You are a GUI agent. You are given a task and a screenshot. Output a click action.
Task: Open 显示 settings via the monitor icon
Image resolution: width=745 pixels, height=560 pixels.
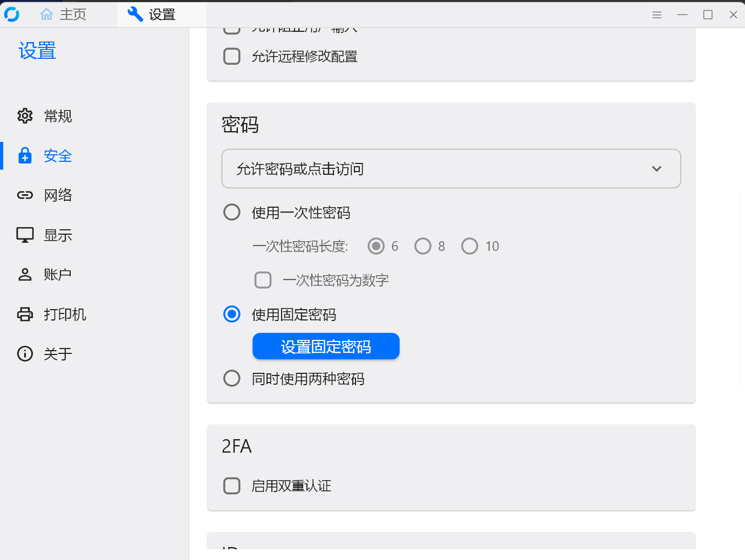point(25,235)
